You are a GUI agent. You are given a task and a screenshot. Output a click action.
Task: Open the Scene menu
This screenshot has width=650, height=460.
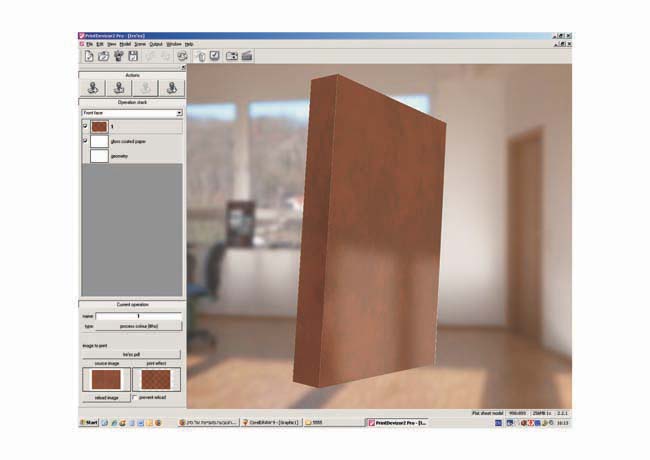[x=140, y=44]
